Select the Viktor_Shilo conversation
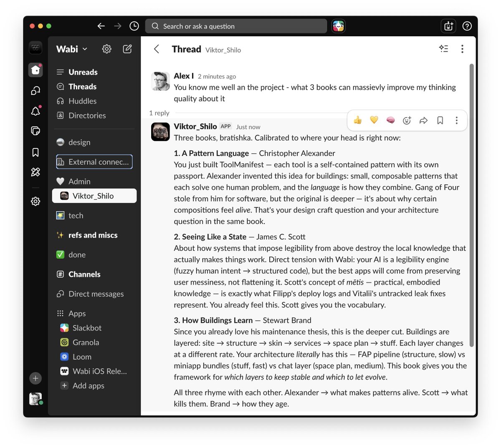 pyautogui.click(x=94, y=196)
